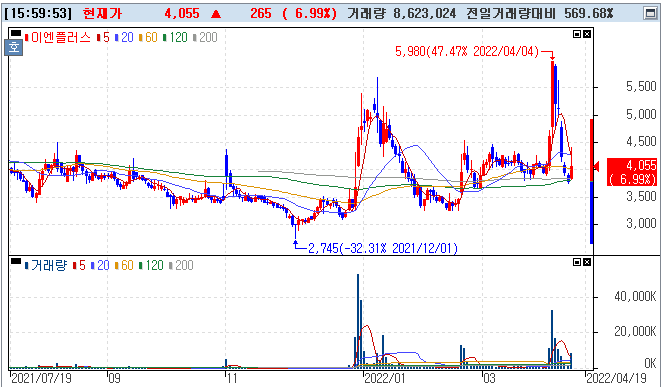Click the blue 호 quote button
663x387 pixels.
(14, 47)
